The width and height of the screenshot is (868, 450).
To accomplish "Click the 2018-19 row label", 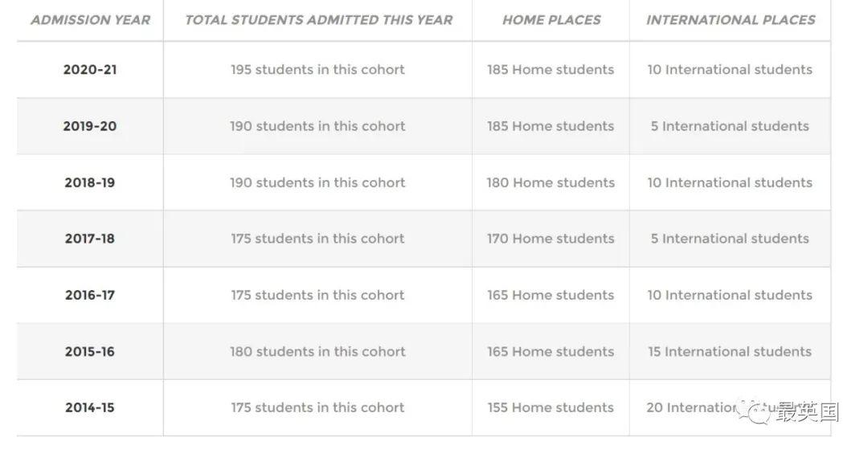I will [90, 182].
